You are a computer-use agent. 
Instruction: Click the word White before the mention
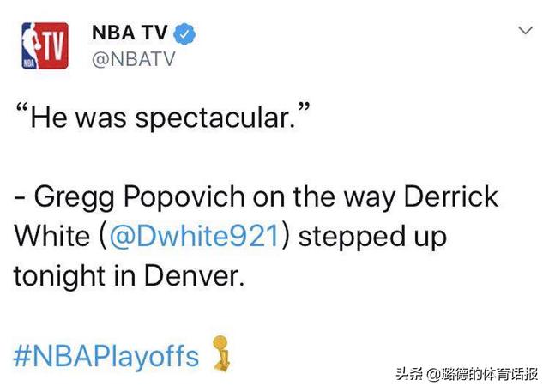click(x=51, y=236)
